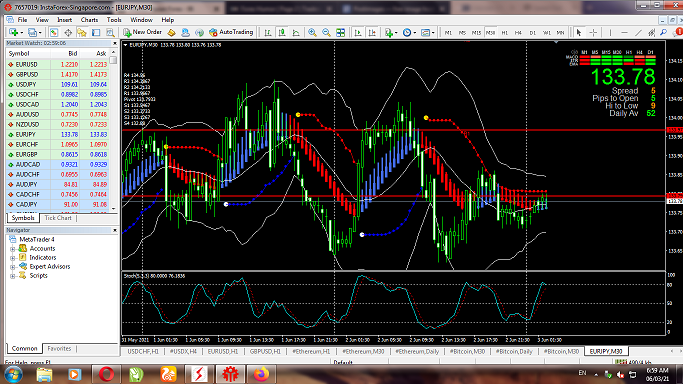Screen dimensions: 683x384
Task: Open the indicators list dropdown
Action: tap(391, 32)
